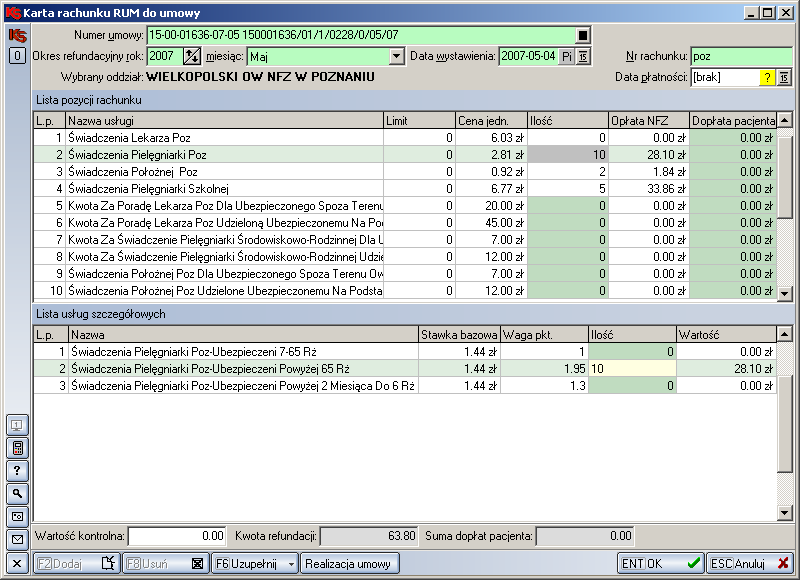Click the up arrow of the upper list scrollbar
The height and width of the screenshot is (580, 800).
click(x=784, y=120)
